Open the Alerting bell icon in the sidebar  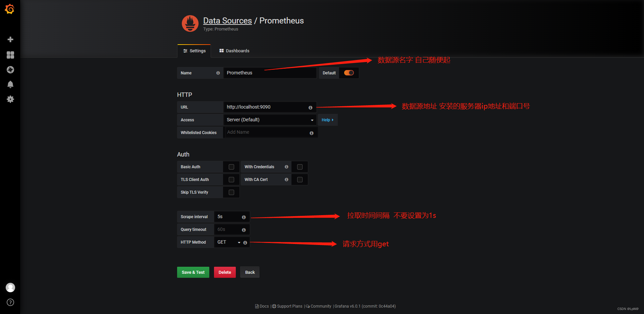click(10, 84)
